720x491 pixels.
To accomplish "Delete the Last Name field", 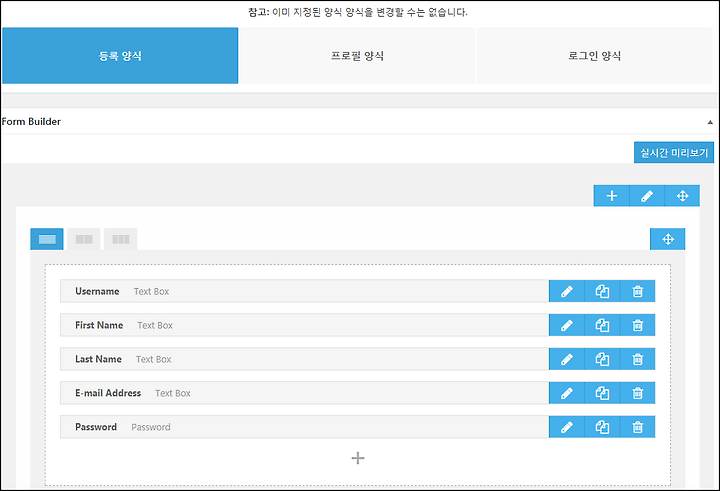I will coord(637,359).
